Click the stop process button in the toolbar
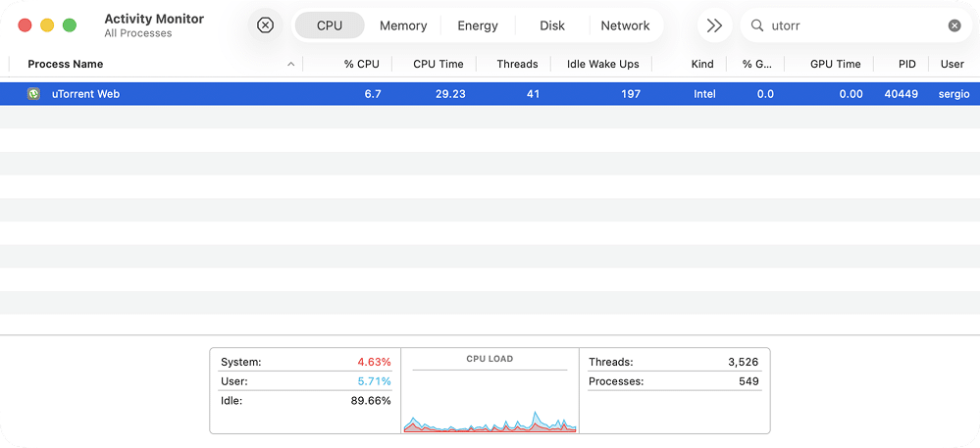Image resolution: width=980 pixels, height=448 pixels. (x=266, y=25)
